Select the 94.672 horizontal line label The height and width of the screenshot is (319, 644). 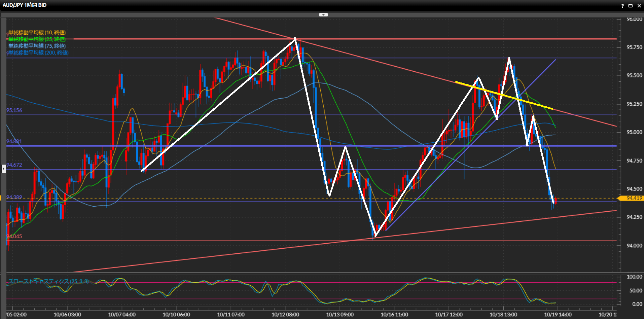pos(14,165)
